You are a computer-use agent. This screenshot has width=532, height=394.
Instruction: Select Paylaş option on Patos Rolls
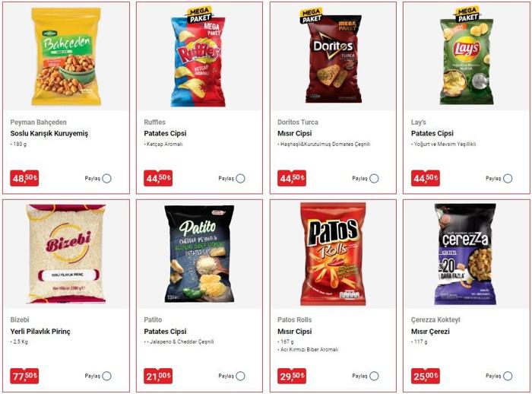(x=374, y=376)
